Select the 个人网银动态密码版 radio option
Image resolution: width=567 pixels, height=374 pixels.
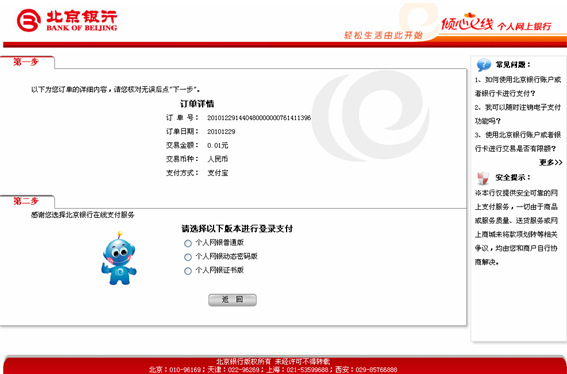[188, 257]
